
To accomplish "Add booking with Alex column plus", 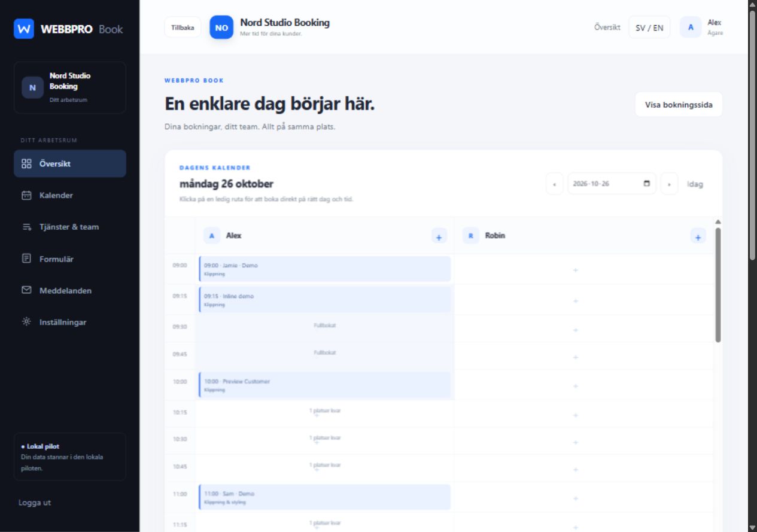I will 439,236.
